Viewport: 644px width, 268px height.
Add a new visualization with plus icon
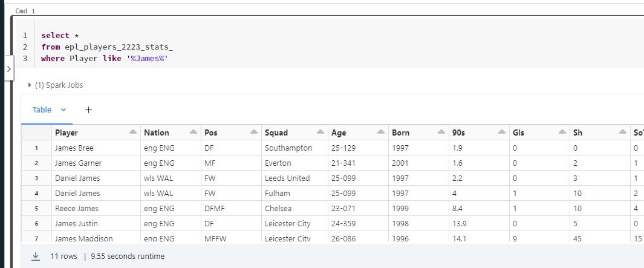pos(88,109)
